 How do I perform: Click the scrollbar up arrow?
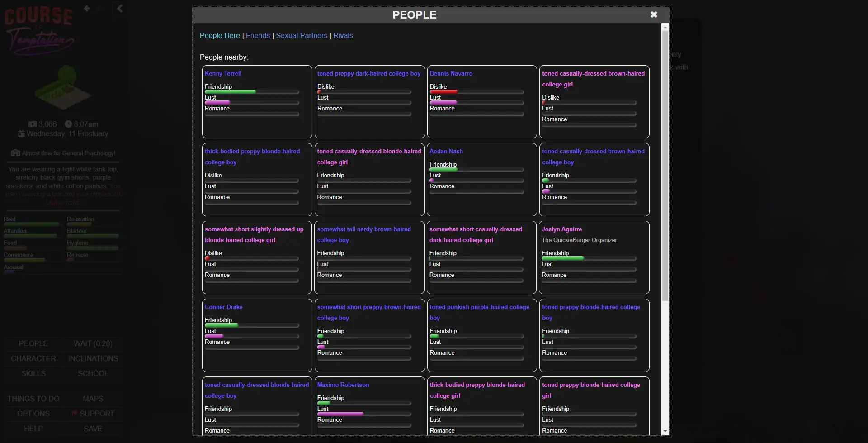(665, 27)
